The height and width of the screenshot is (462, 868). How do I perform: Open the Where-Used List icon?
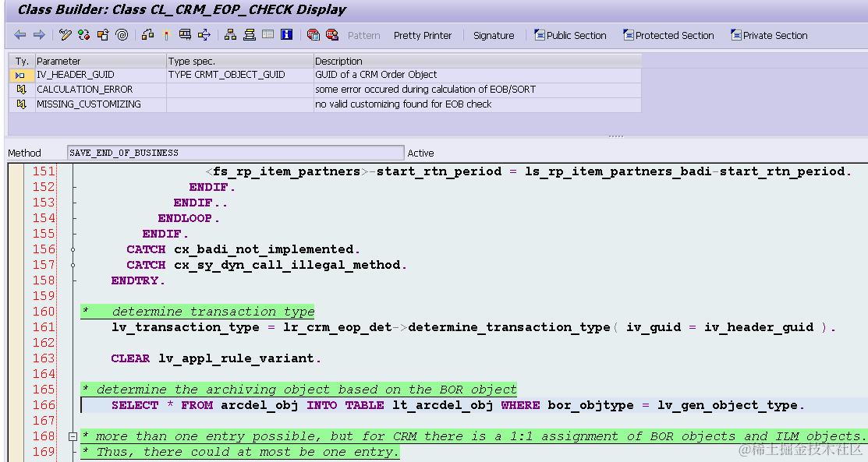204,35
